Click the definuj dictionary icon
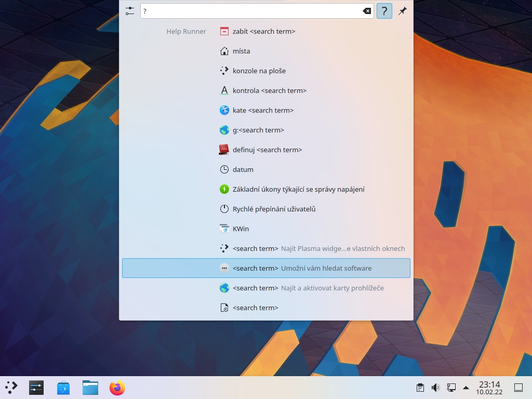The height and width of the screenshot is (399, 532). tap(224, 150)
